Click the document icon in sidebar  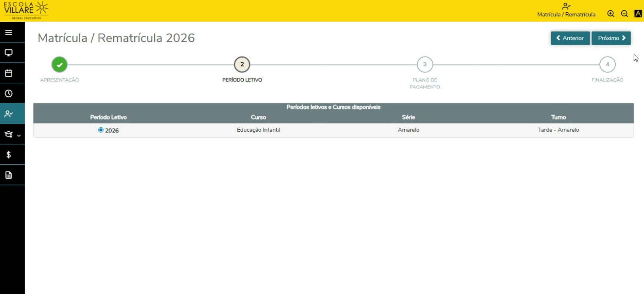(9, 175)
